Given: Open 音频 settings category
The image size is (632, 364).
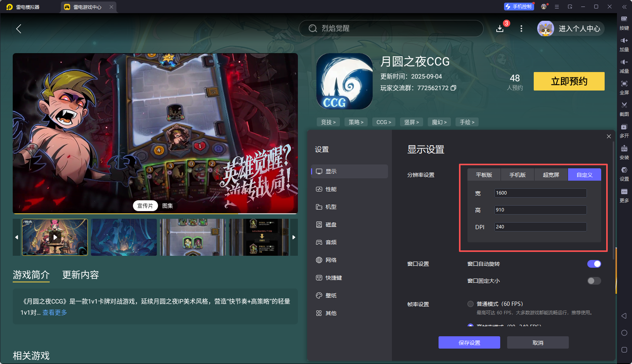Looking at the screenshot, I should [350, 242].
